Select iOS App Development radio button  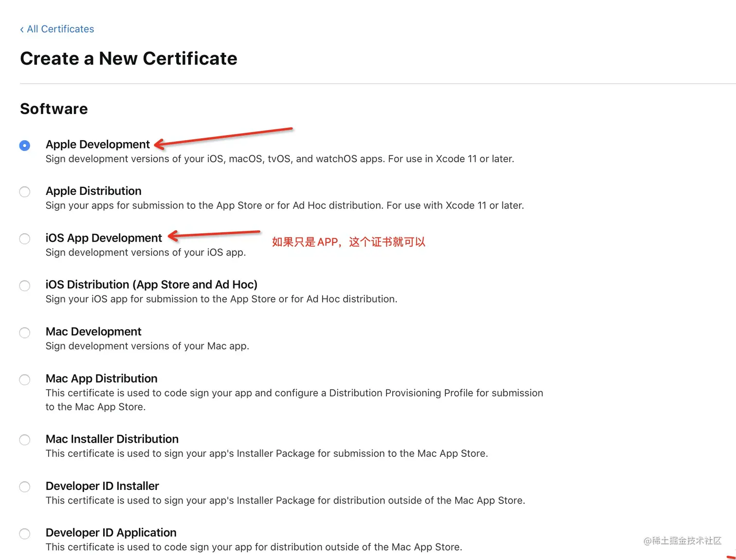point(25,239)
